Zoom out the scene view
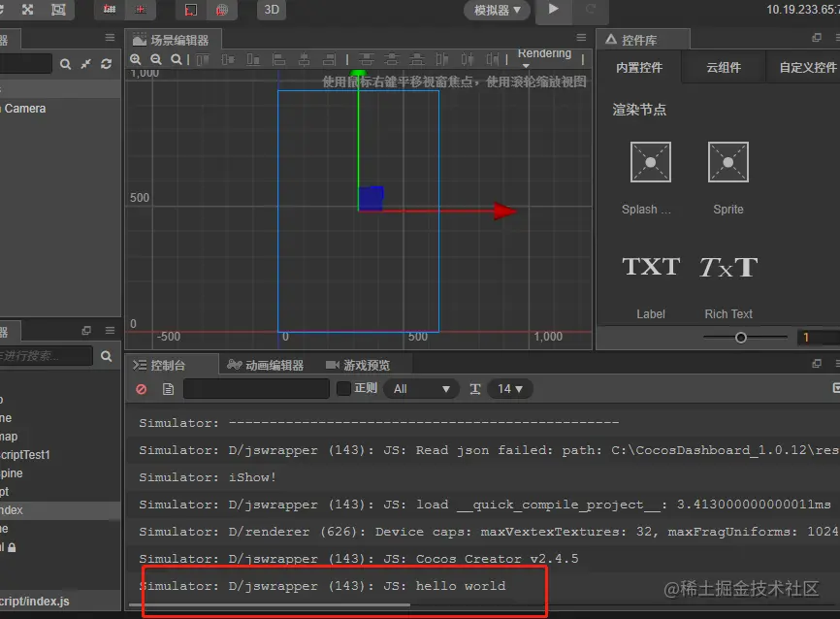Image resolution: width=840 pixels, height=619 pixels. tap(156, 59)
